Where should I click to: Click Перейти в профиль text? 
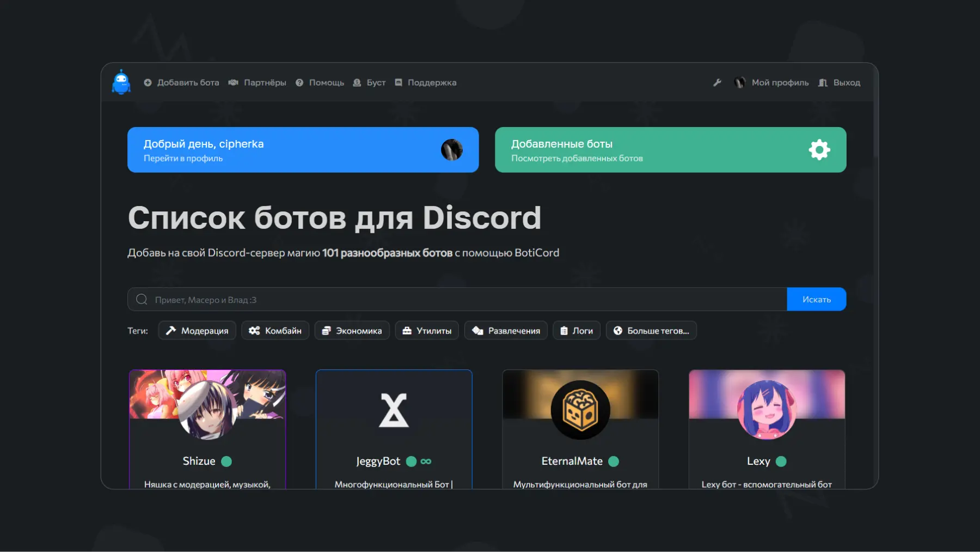pyautogui.click(x=183, y=159)
